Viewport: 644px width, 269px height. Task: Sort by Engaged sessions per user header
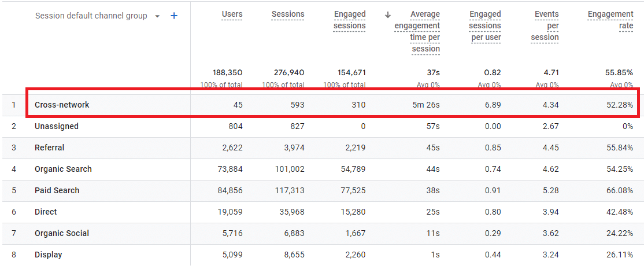pyautogui.click(x=485, y=25)
